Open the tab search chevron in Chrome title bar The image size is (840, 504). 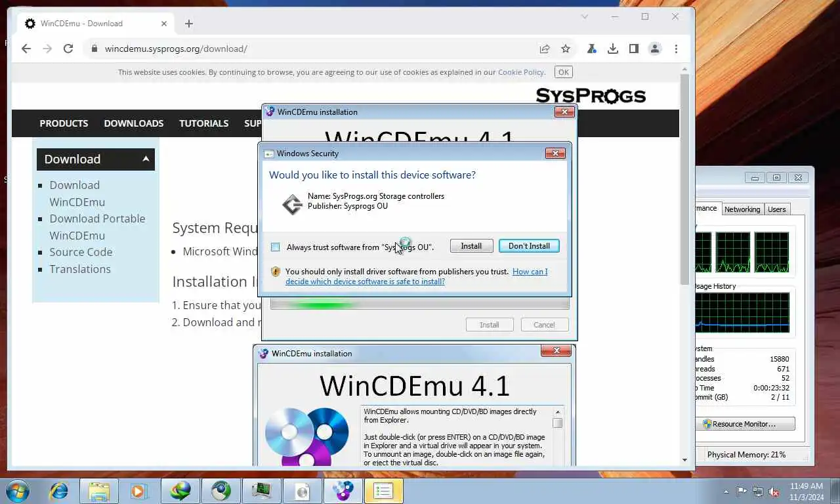[x=585, y=16]
